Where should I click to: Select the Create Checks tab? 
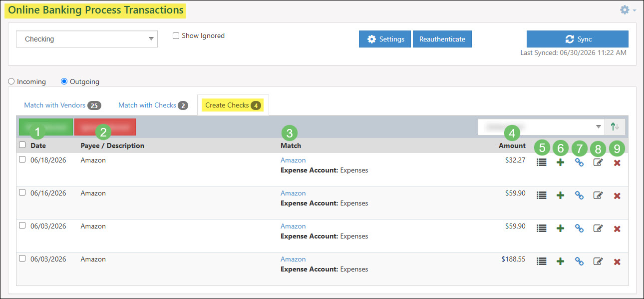[x=233, y=105]
